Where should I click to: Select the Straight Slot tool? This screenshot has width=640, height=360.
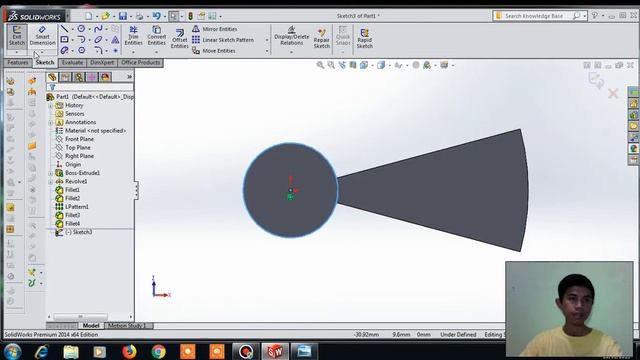point(64,51)
